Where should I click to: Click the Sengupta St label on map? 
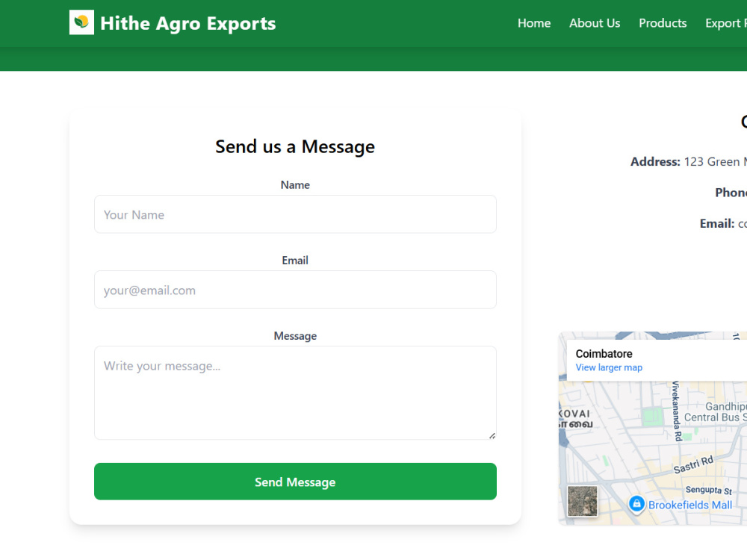point(708,490)
